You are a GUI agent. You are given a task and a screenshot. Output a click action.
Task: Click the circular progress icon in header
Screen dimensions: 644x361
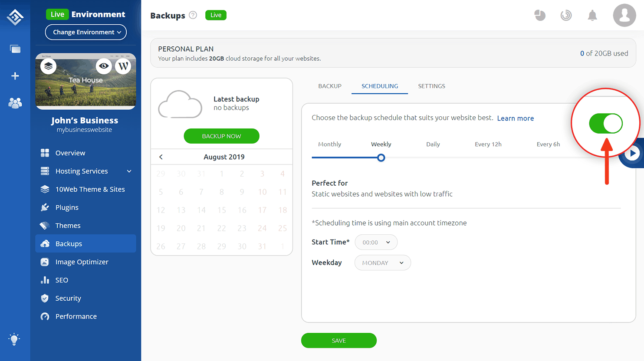566,15
